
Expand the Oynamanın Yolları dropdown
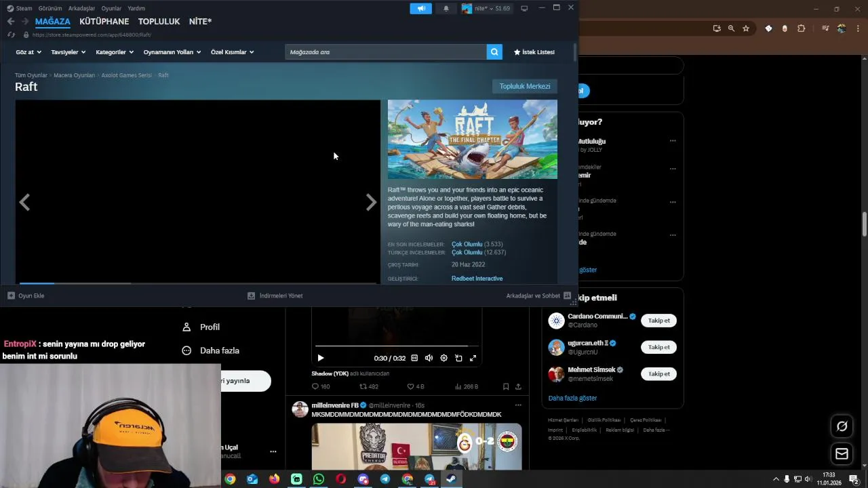point(172,52)
